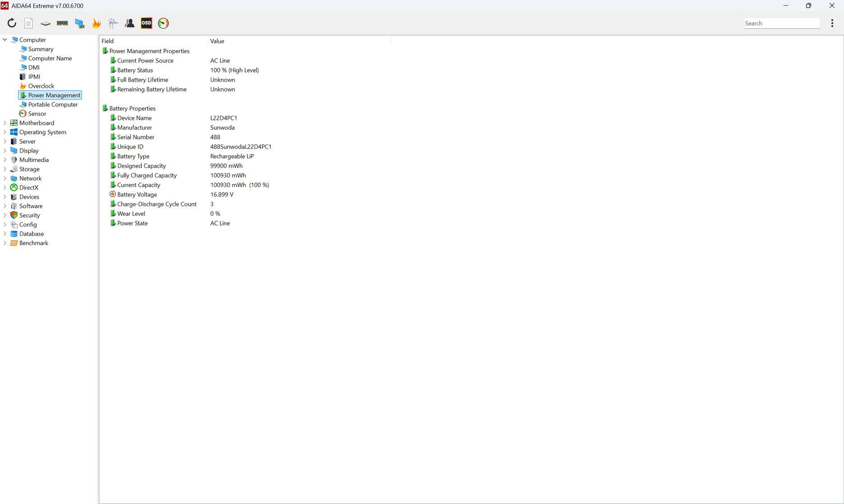
Task: Open the gear and checklist preferences icon
Action: tap(113, 23)
